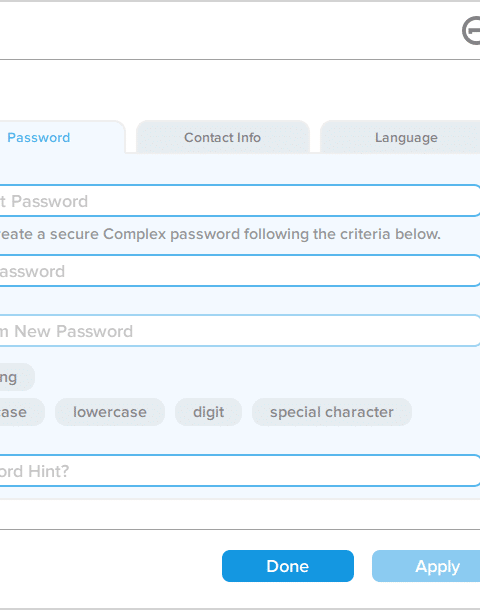Select the tab labeled Language
The image size is (480, 610).
[x=401, y=137]
